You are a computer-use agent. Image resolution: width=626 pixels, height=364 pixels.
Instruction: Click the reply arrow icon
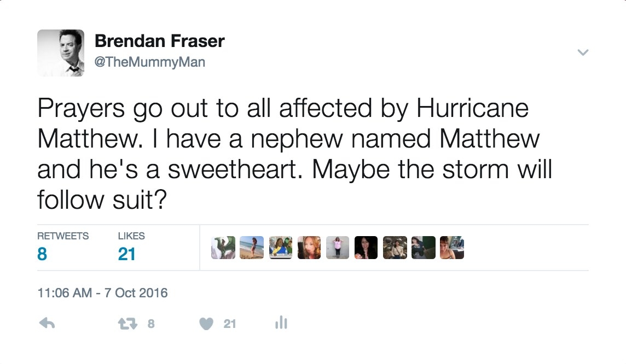tap(47, 323)
